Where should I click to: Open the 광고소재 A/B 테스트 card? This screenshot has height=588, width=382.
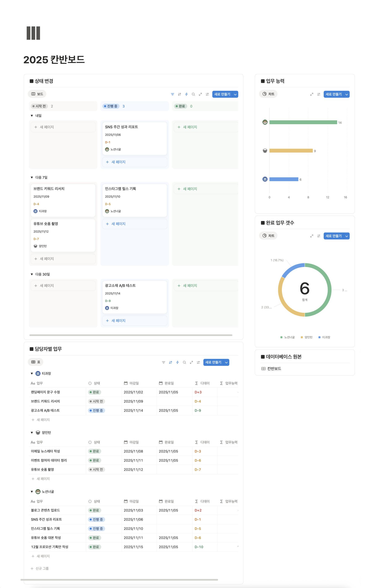pyautogui.click(x=135, y=297)
